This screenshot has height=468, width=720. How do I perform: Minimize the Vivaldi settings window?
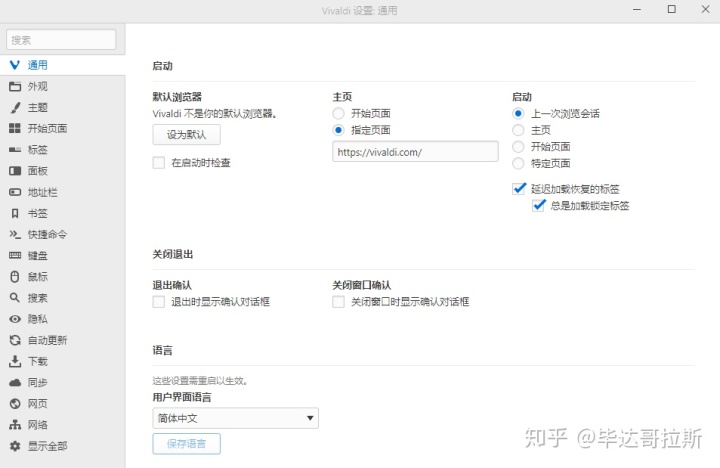[x=637, y=9]
